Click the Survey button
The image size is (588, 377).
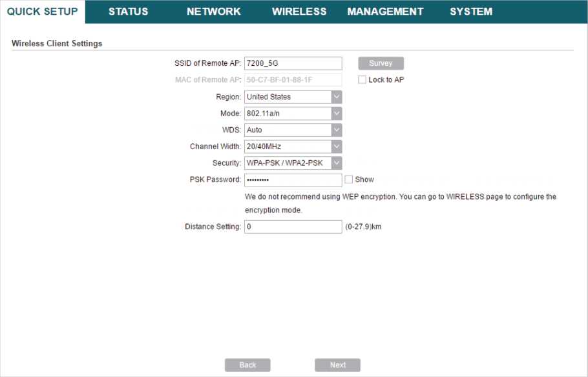pos(381,63)
